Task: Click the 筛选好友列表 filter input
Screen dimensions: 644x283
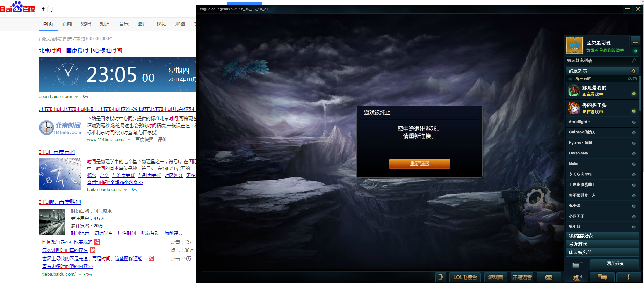Action: [597, 60]
